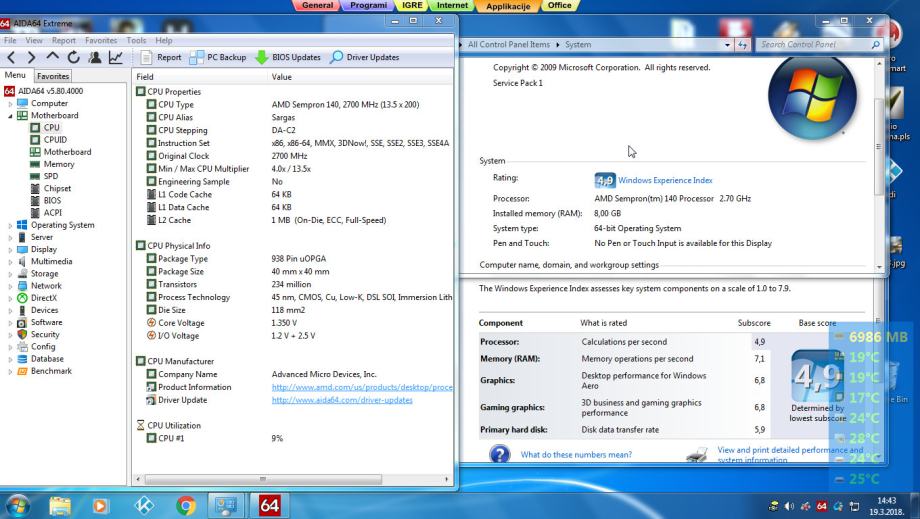Open the Windows Experience Index link
Image resolution: width=920 pixels, height=519 pixels.
[665, 180]
